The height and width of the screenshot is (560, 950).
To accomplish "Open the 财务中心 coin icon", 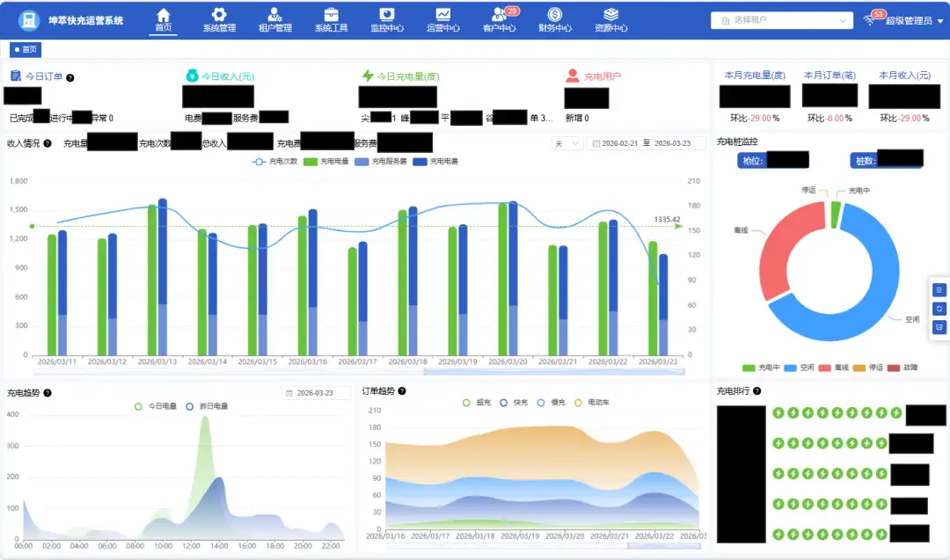I will point(555,15).
